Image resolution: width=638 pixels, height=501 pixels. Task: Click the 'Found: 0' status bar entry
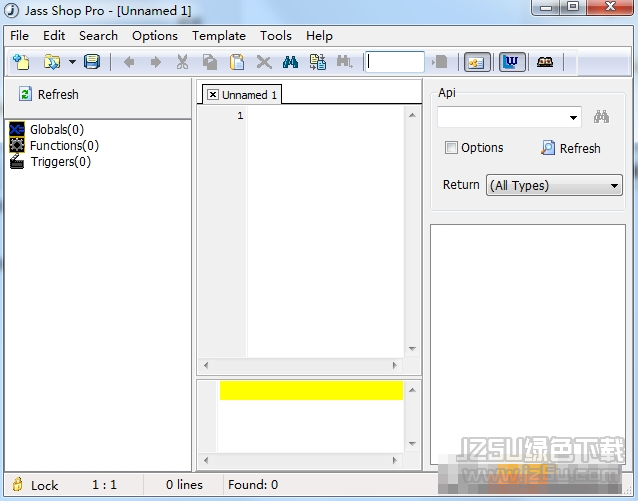[253, 485]
